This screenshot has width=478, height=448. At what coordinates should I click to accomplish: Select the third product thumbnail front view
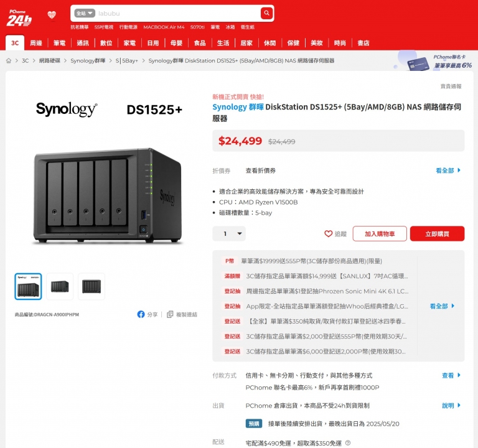pyautogui.click(x=91, y=286)
